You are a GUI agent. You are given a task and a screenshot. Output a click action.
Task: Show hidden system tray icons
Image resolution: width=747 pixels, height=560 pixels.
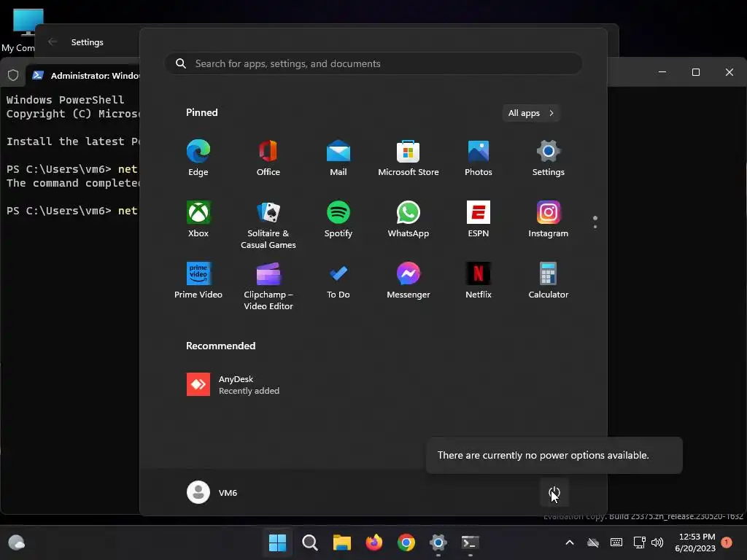[569, 542]
